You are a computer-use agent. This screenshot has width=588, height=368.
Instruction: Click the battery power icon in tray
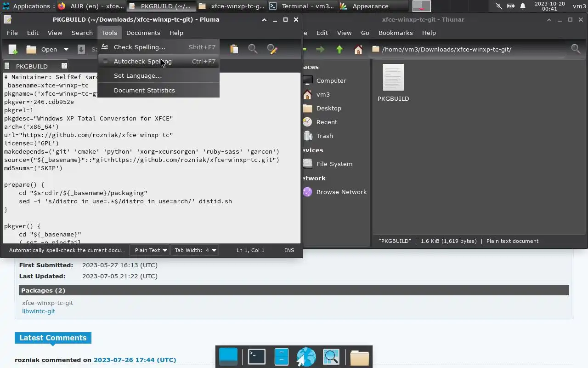pyautogui.click(x=510, y=6)
